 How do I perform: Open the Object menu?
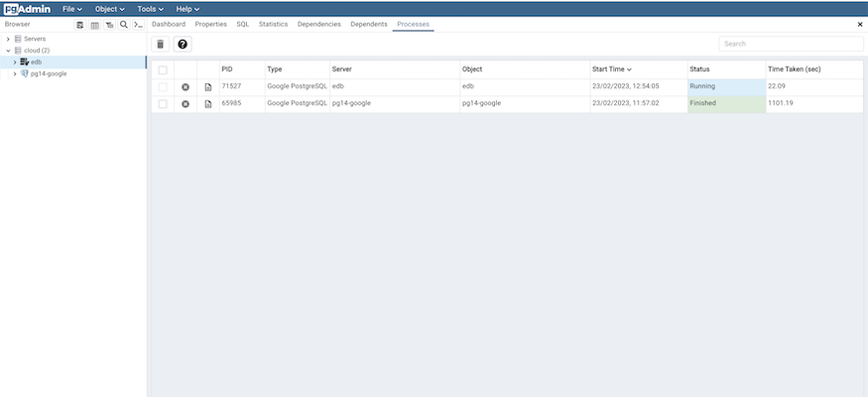pyautogui.click(x=109, y=8)
